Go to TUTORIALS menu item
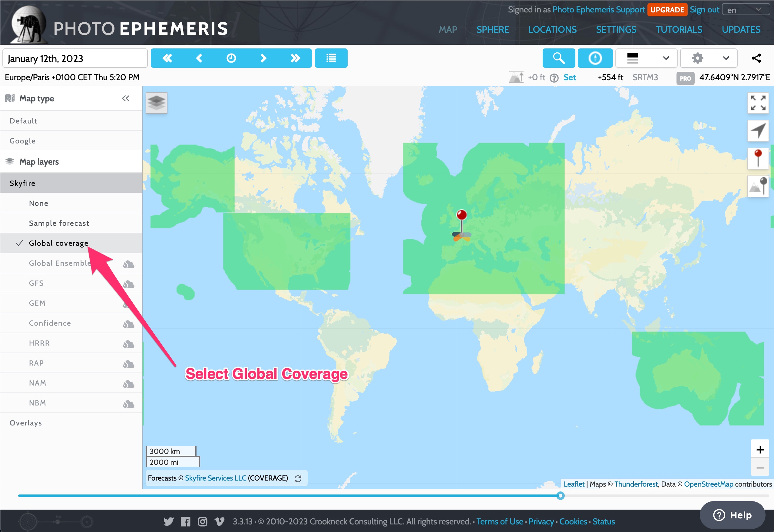774x532 pixels. click(679, 29)
